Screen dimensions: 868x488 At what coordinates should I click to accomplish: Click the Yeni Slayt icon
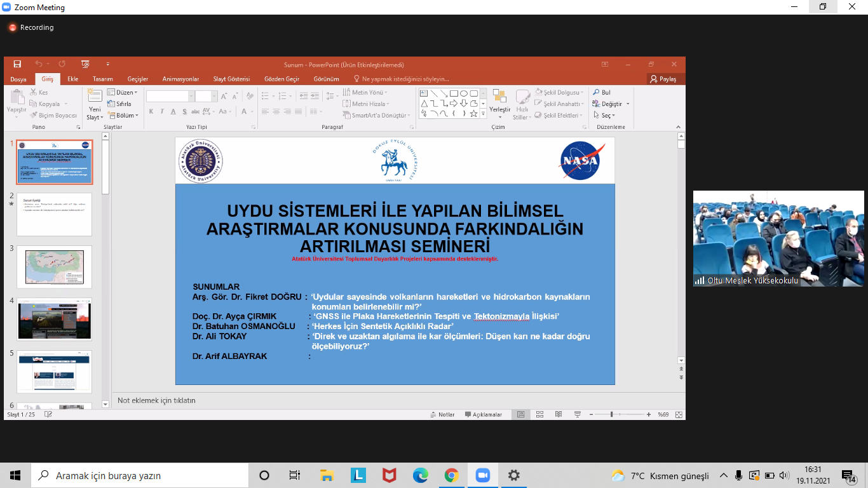coord(94,97)
